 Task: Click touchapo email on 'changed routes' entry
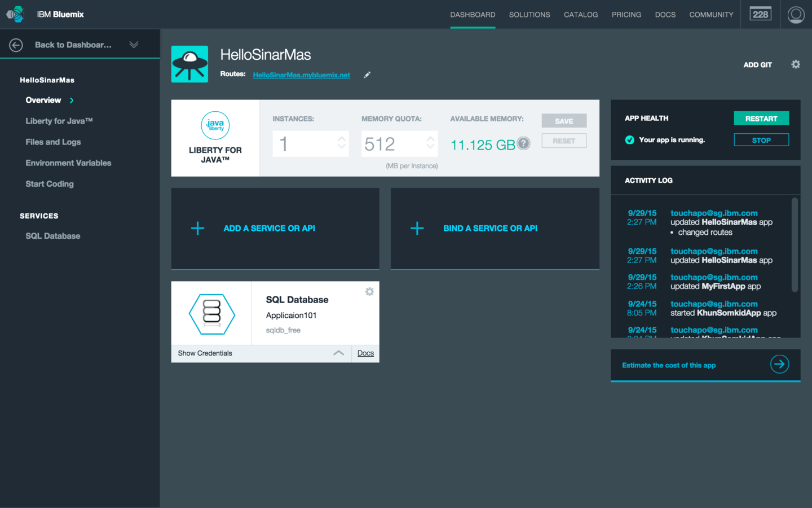(714, 213)
